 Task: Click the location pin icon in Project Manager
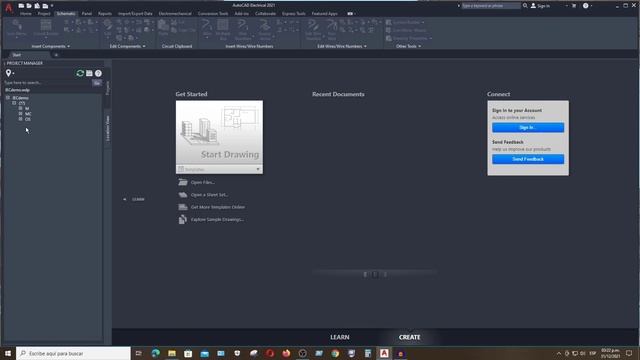pyautogui.click(x=8, y=73)
